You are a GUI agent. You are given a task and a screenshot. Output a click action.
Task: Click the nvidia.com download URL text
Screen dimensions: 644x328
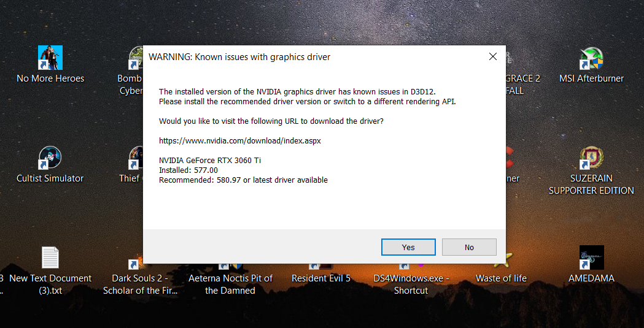[x=240, y=140]
